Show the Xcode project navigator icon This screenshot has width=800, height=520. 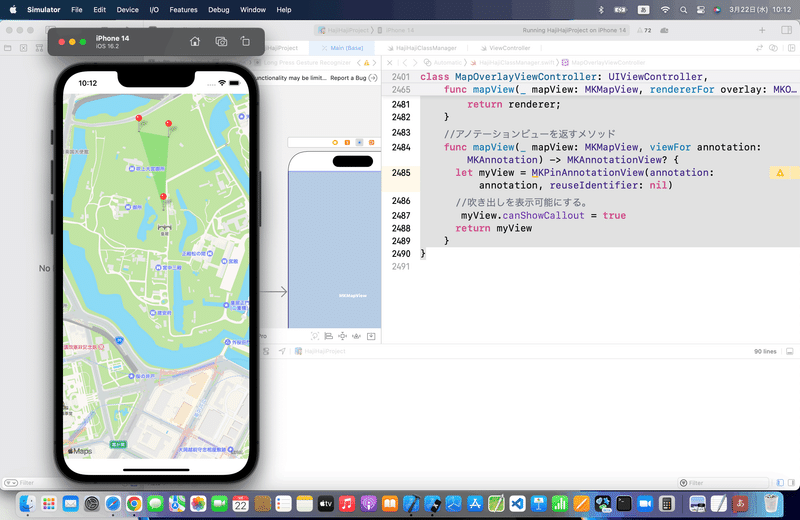pyautogui.click(x=8, y=48)
